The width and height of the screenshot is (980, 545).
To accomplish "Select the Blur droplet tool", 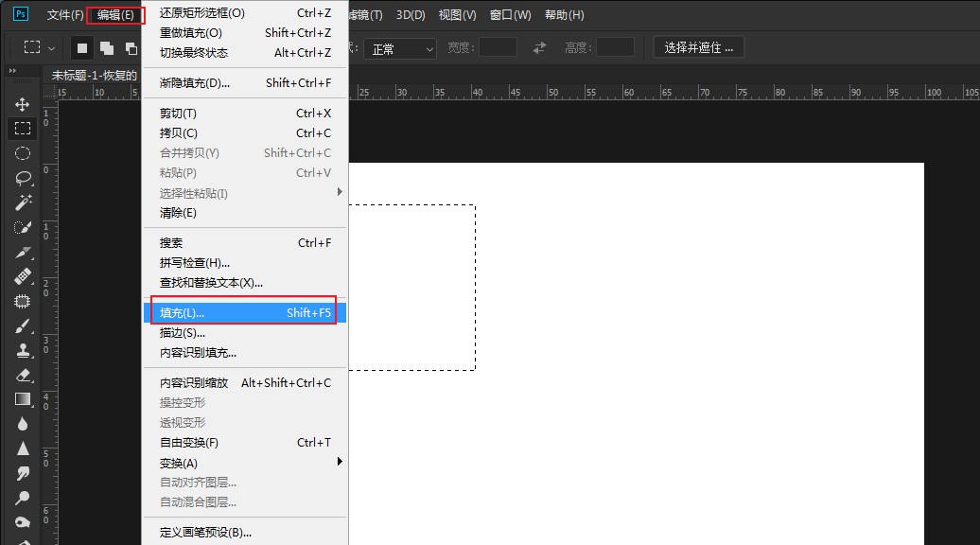I will click(x=23, y=425).
